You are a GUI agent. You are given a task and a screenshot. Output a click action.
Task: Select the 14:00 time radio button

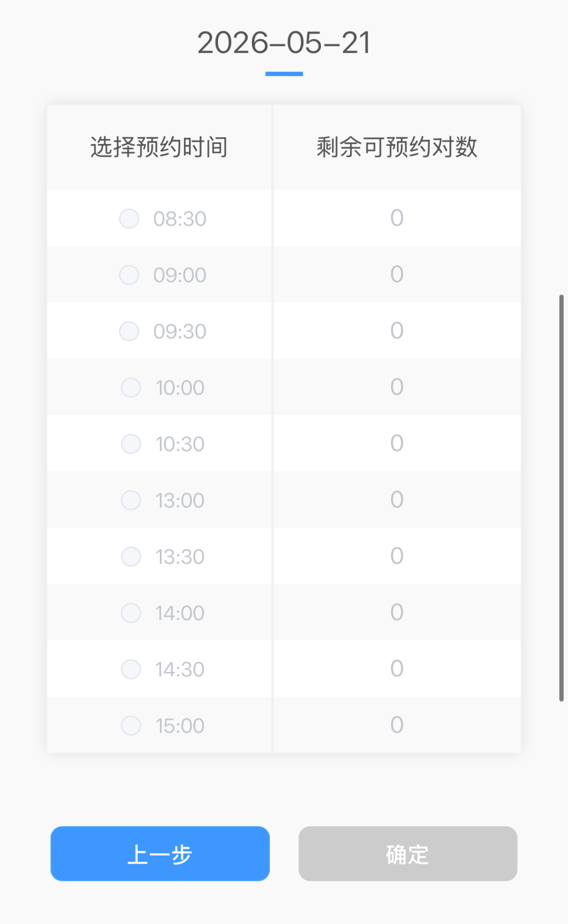(131, 613)
